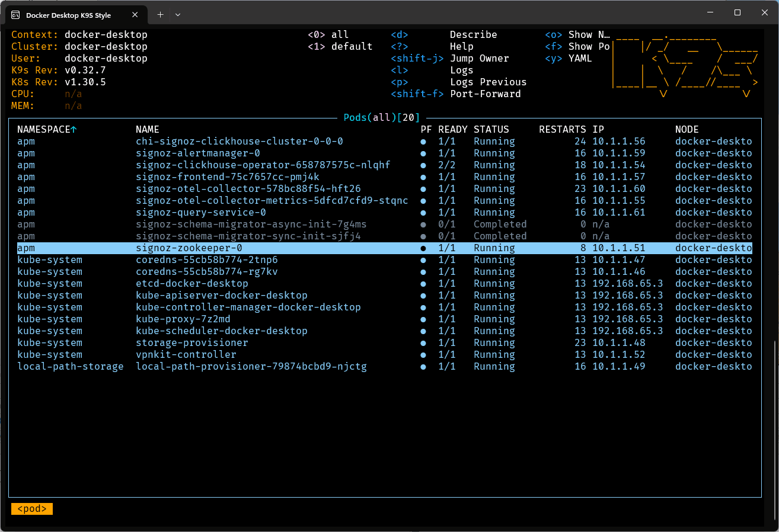Click the terminal icon in the tab title

tap(15, 14)
